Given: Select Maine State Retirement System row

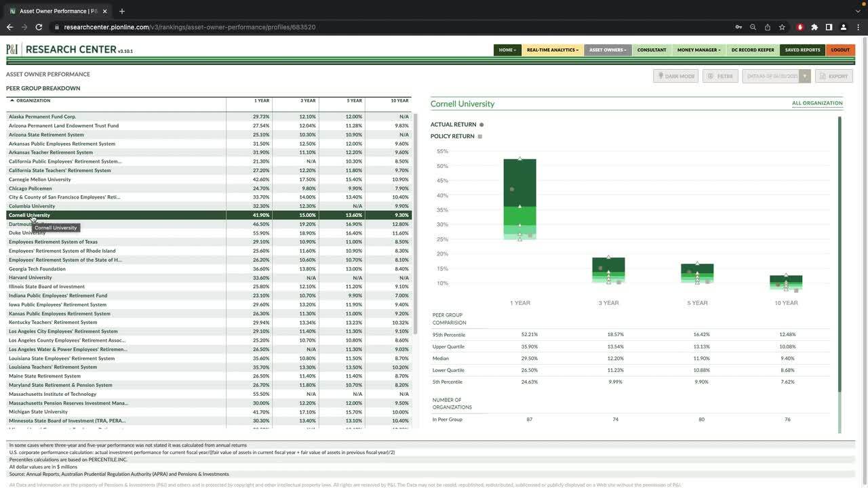Looking at the screenshot, I should [209, 376].
